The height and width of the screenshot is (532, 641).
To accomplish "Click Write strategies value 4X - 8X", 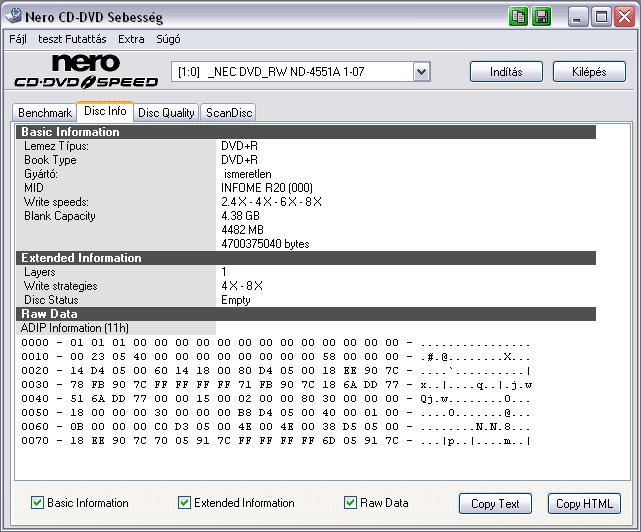I will coord(242,286).
